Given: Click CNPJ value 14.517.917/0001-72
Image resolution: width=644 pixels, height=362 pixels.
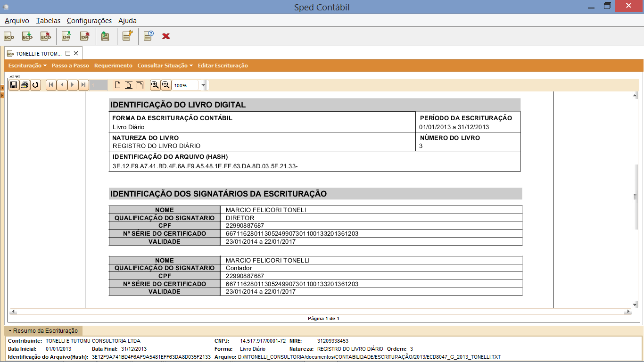Looking at the screenshot, I should tap(263, 341).
